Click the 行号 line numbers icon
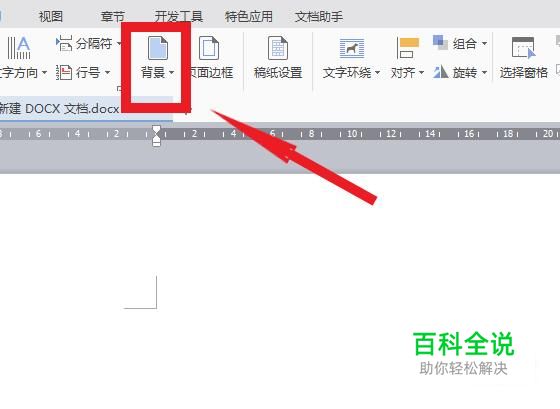Viewport: 560px width, 409px height. click(x=64, y=73)
